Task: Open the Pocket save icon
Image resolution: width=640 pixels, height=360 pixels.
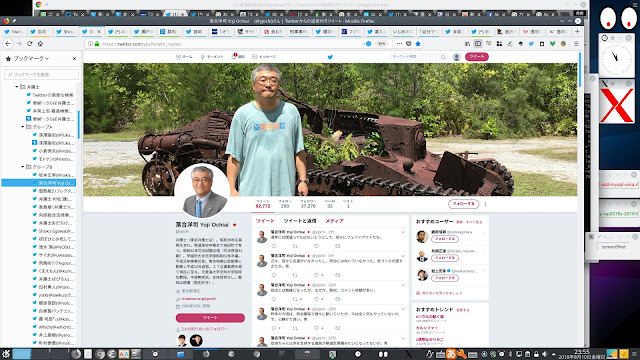Action: pyautogui.click(x=409, y=44)
